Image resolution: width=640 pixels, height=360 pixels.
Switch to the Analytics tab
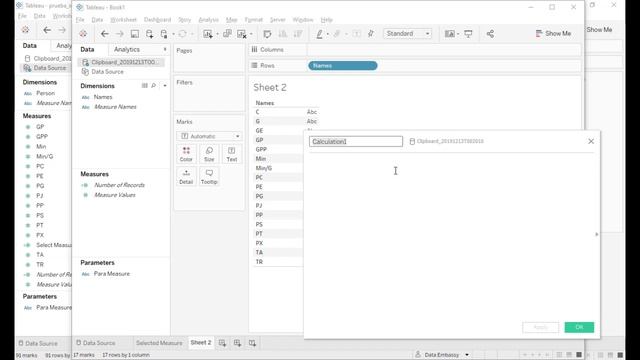tap(127, 49)
